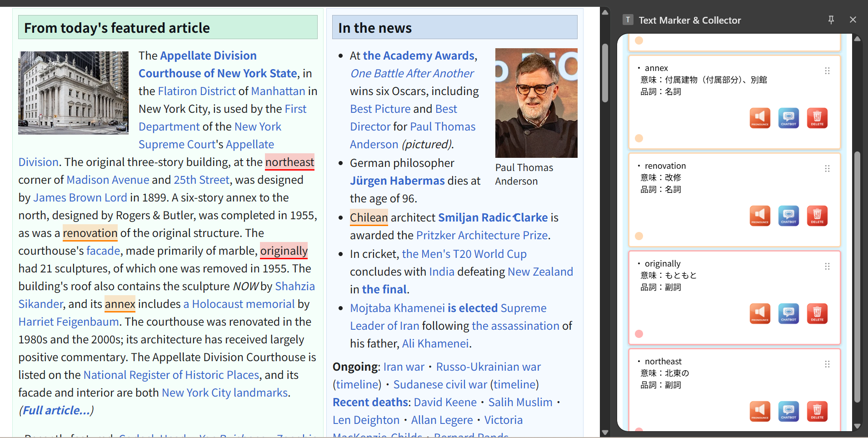The width and height of the screenshot is (868, 438).
Task: Click pronounce icon for annex card
Action: tap(759, 118)
